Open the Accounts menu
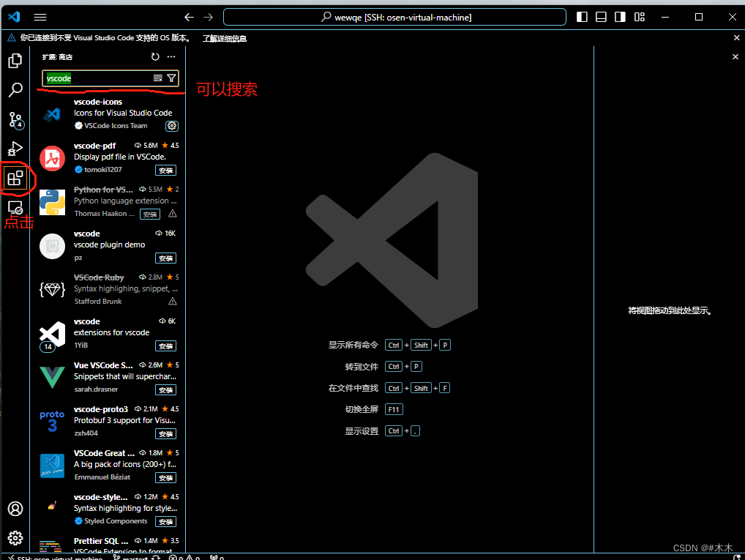The width and height of the screenshot is (745, 560). click(x=15, y=509)
